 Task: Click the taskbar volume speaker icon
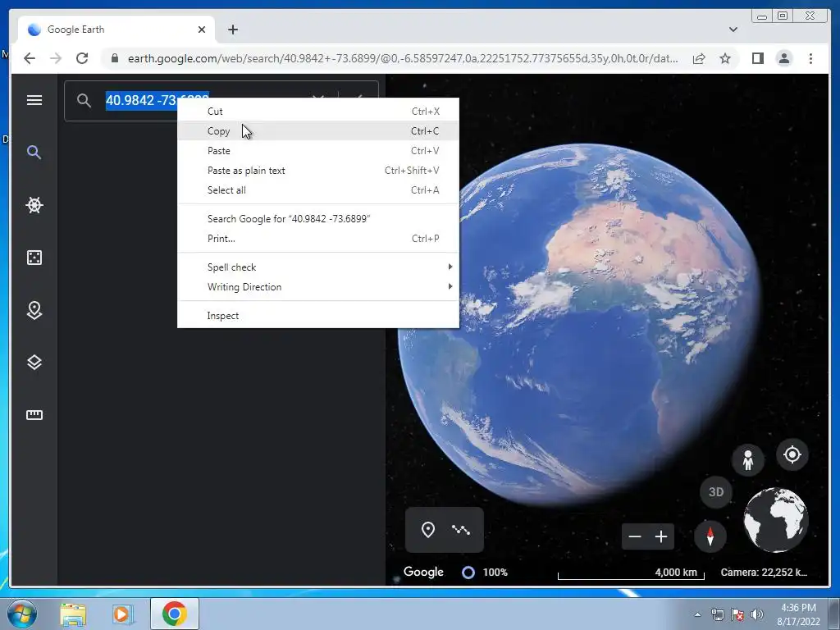(x=757, y=614)
